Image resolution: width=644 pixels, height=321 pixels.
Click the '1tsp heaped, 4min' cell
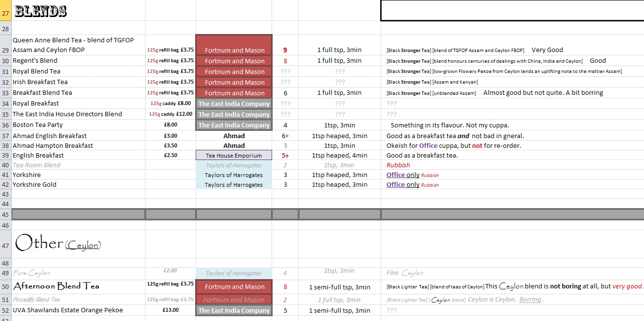pyautogui.click(x=340, y=155)
